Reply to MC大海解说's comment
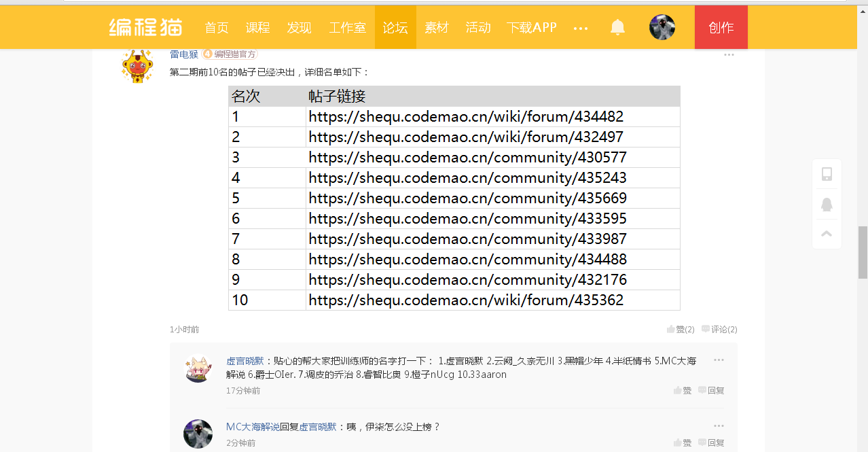Image resolution: width=868 pixels, height=452 pixels. [711, 442]
